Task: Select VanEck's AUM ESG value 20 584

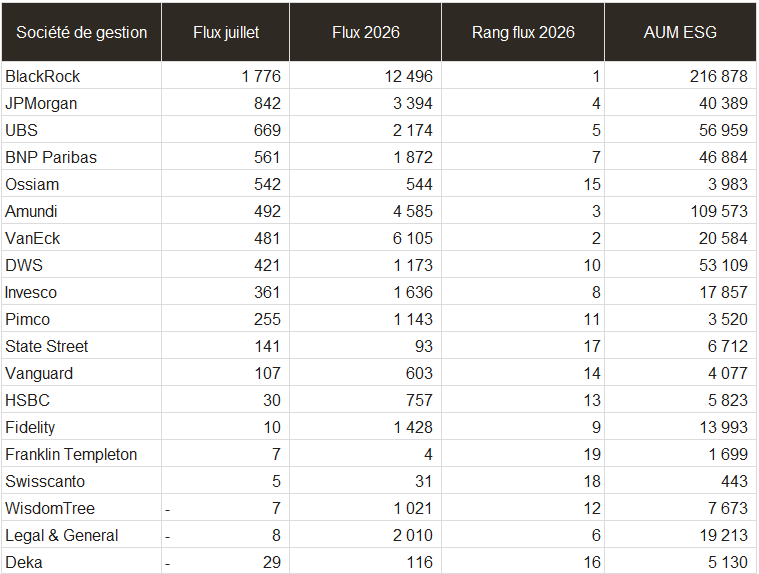Action: pos(723,239)
